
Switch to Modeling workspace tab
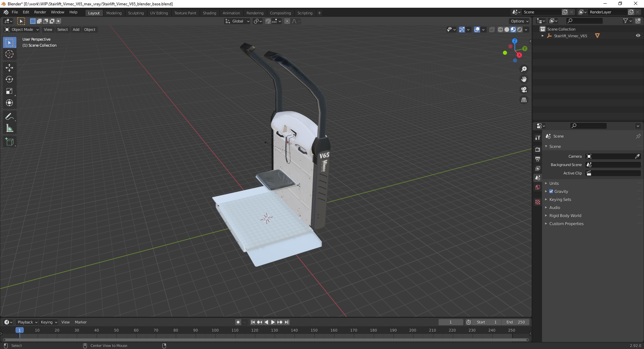click(114, 13)
